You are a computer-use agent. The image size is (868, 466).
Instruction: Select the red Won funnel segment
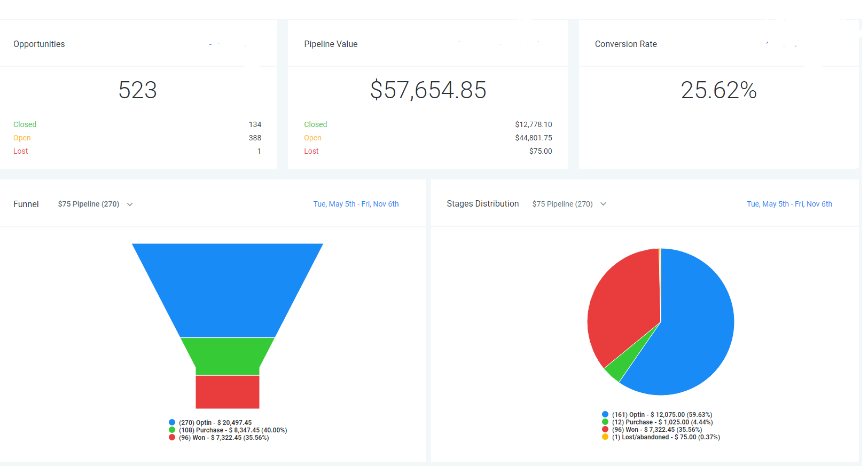pos(228,392)
